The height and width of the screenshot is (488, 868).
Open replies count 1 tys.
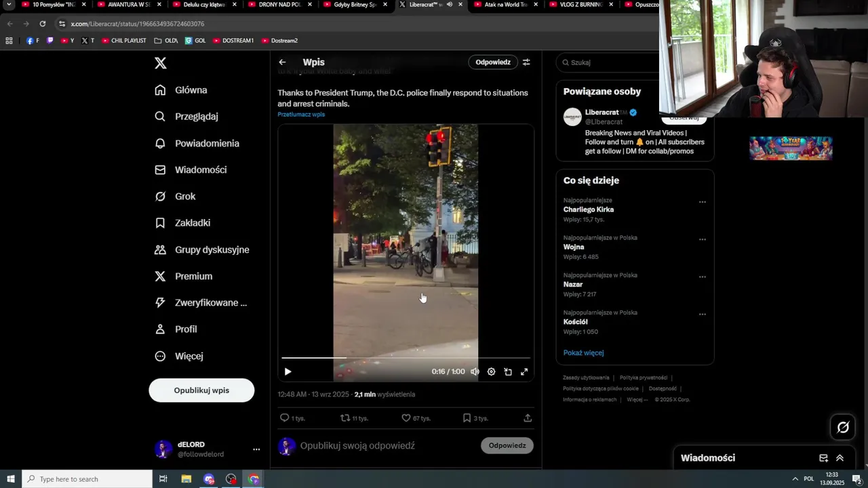coord(292,418)
